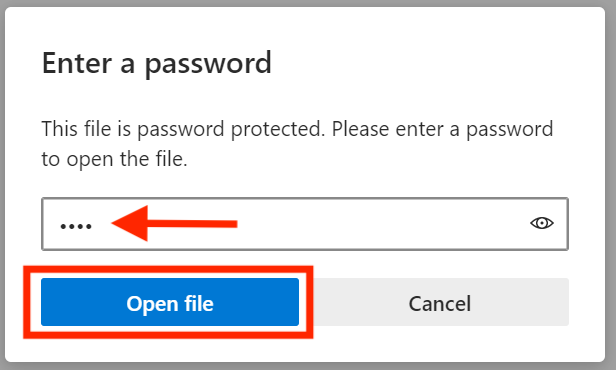Click the "to open the file." text line
Image resolution: width=616 pixels, height=370 pixels.
pos(115,159)
